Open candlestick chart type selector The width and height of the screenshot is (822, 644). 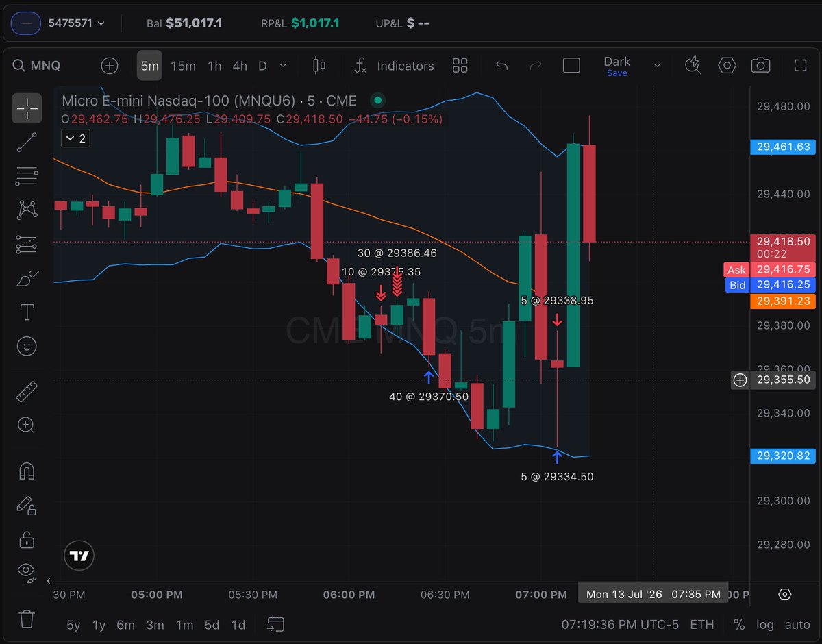[x=319, y=66]
